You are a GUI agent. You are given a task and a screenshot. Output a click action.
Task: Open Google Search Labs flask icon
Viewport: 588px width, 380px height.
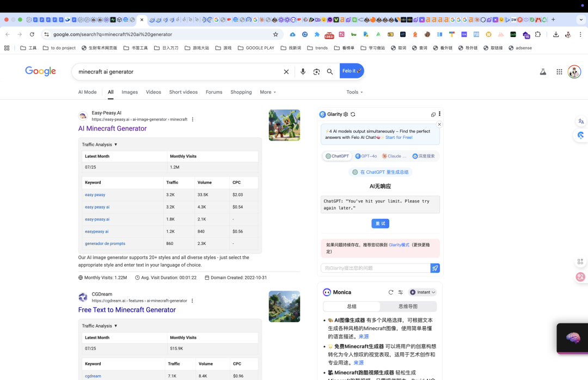tap(543, 72)
